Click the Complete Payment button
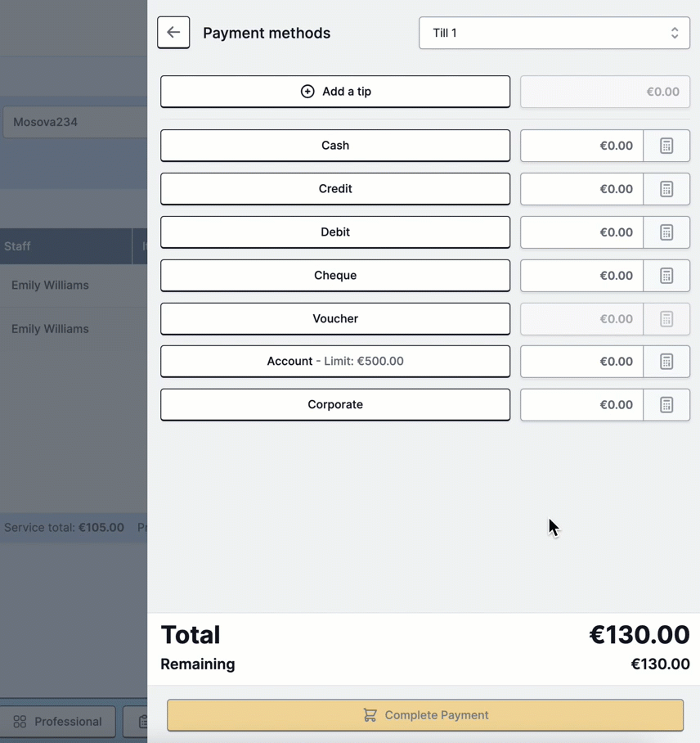Image resolution: width=700 pixels, height=743 pixels. point(425,715)
